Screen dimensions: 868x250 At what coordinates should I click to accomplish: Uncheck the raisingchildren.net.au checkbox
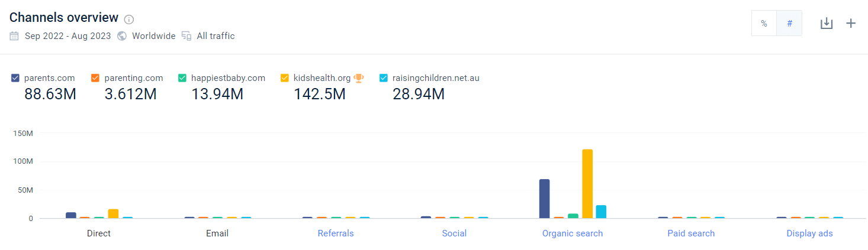[x=384, y=78]
